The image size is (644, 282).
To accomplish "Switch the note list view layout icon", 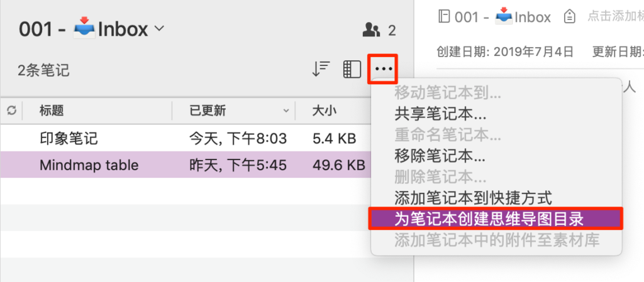I will [x=352, y=69].
